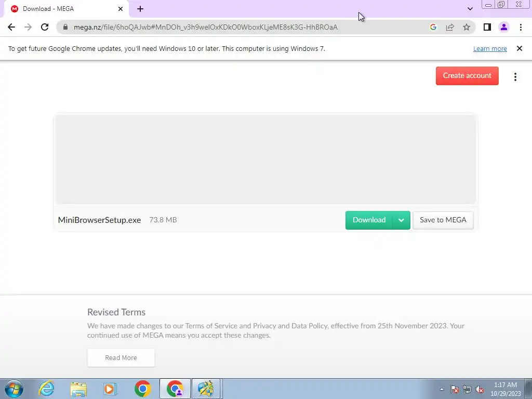Click the Read More button
The width and height of the screenshot is (532, 399).
121,357
